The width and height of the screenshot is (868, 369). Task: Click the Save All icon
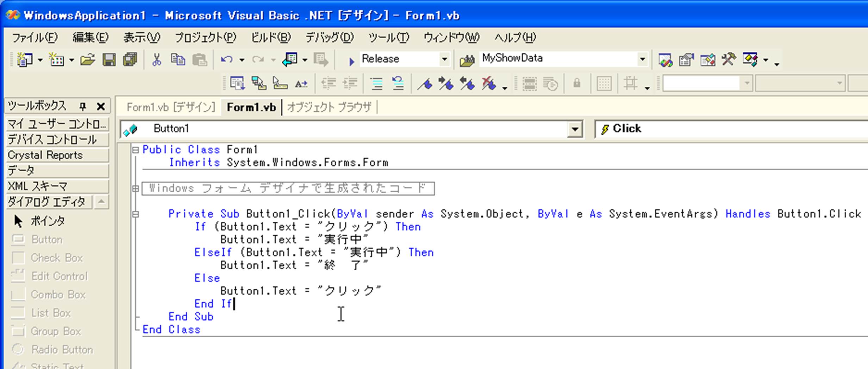pos(130,60)
